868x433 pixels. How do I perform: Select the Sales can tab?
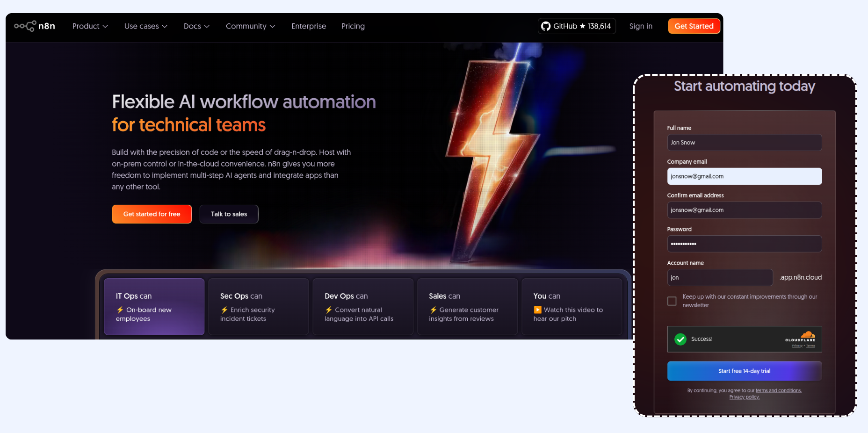(x=467, y=307)
